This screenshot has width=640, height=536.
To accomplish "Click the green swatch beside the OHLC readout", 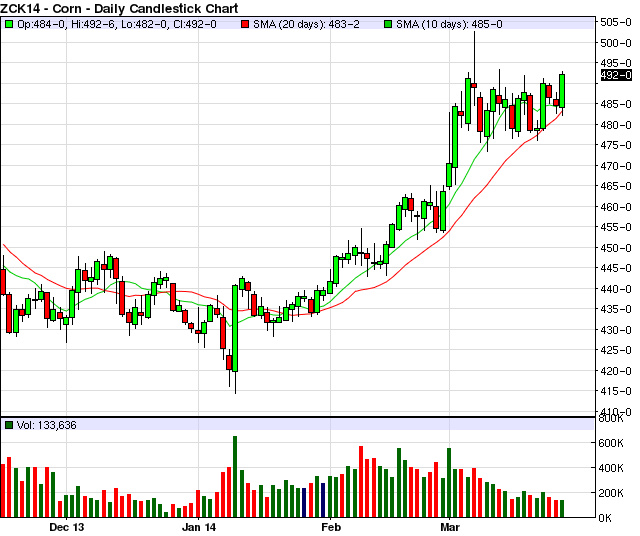I will click(x=9, y=24).
